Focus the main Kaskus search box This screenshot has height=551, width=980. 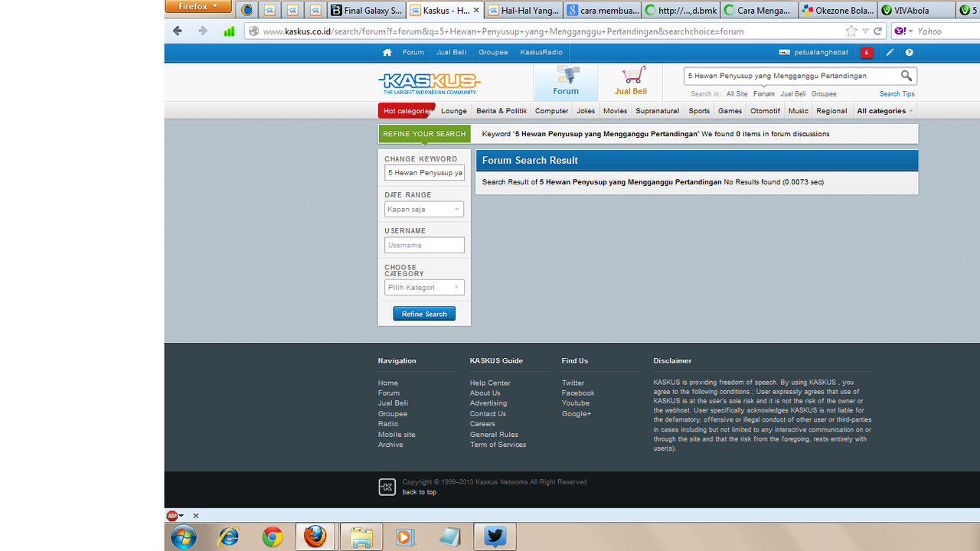792,76
